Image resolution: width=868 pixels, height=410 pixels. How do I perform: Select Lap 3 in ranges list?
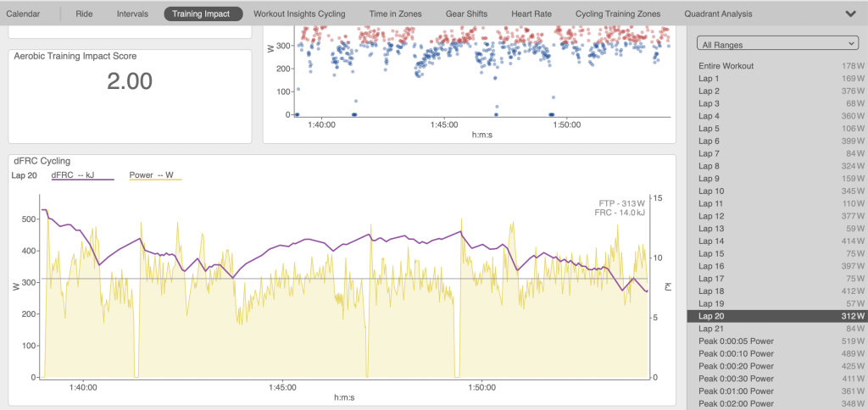pos(777,103)
